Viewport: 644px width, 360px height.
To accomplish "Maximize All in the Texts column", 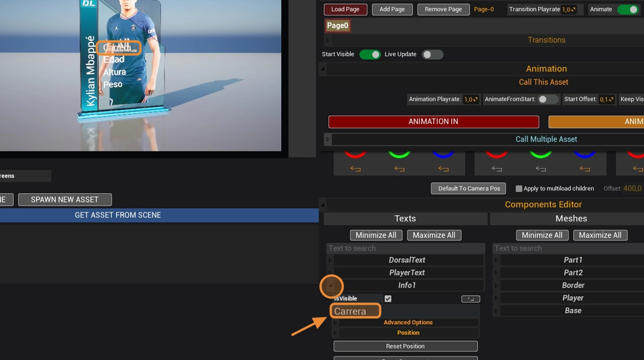I will point(434,235).
